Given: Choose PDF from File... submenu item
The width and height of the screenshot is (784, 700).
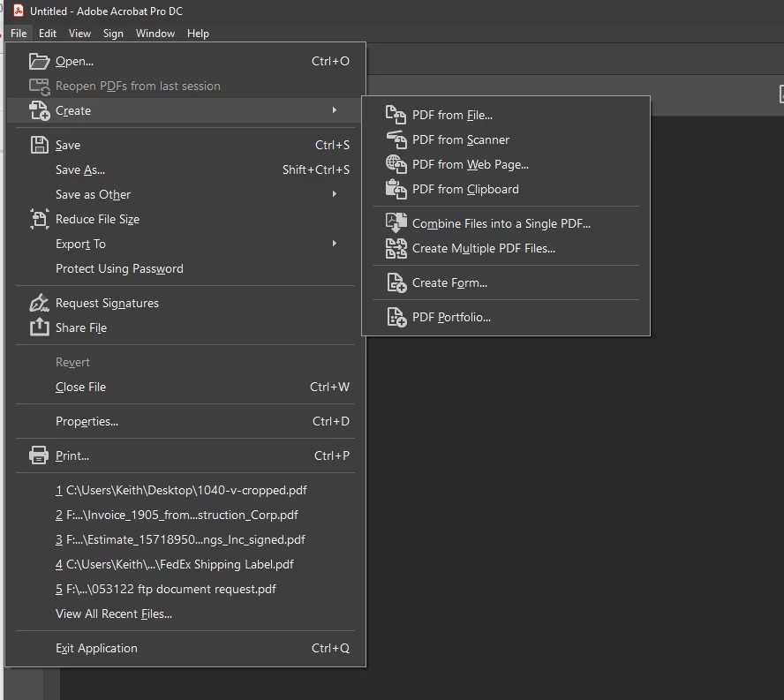Looking at the screenshot, I should (x=506, y=115).
